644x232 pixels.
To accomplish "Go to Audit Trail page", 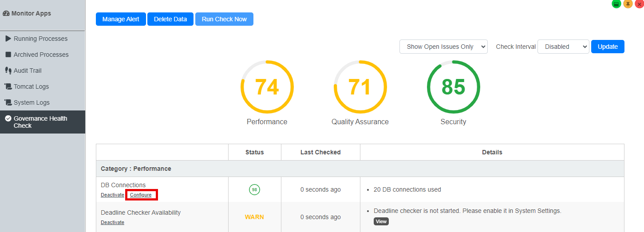I will tap(43, 71).
